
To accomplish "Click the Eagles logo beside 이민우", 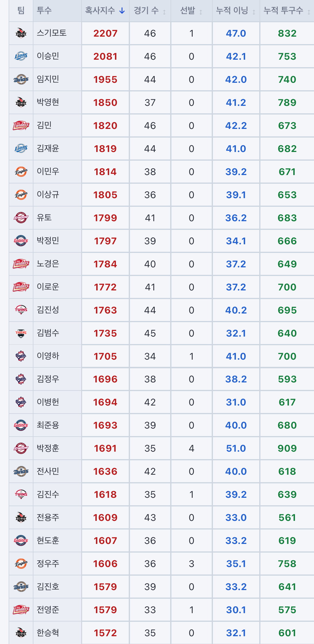I will (21, 171).
